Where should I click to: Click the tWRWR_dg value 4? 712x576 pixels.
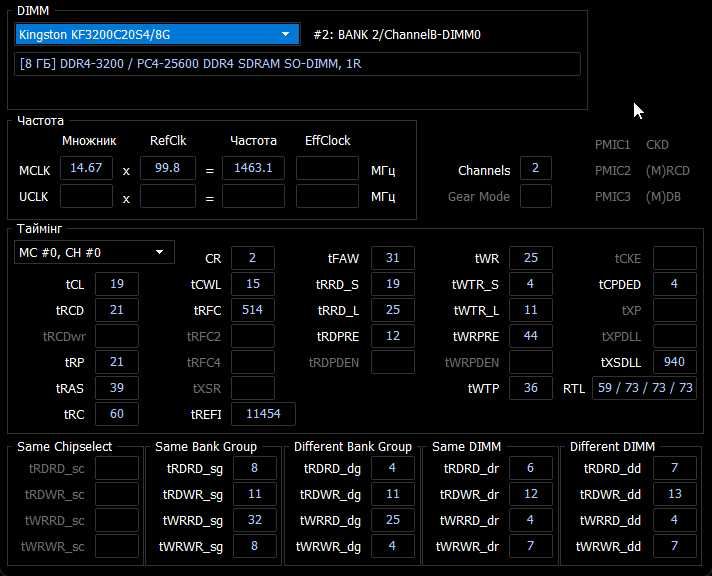tap(393, 546)
